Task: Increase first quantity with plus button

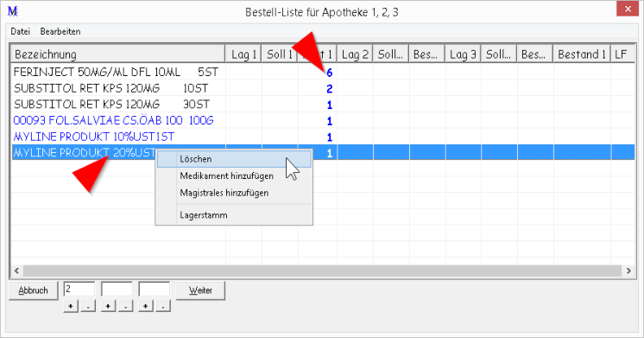Action: pos(71,306)
